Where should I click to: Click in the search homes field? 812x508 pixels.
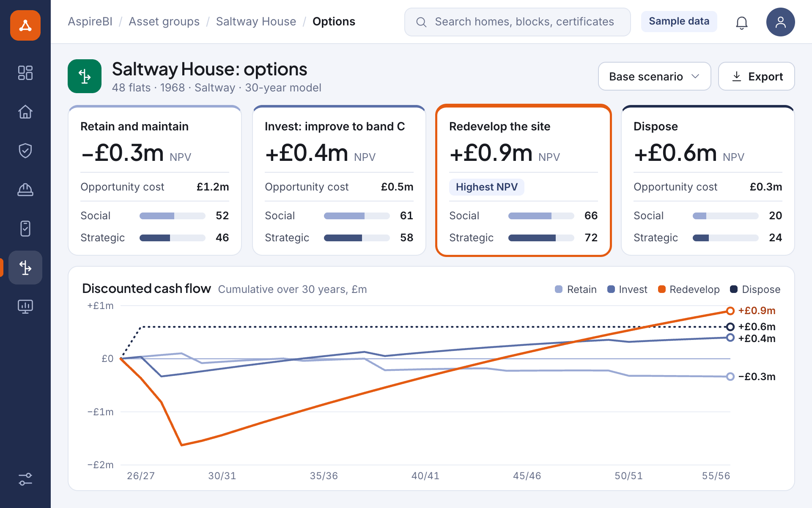(x=517, y=22)
